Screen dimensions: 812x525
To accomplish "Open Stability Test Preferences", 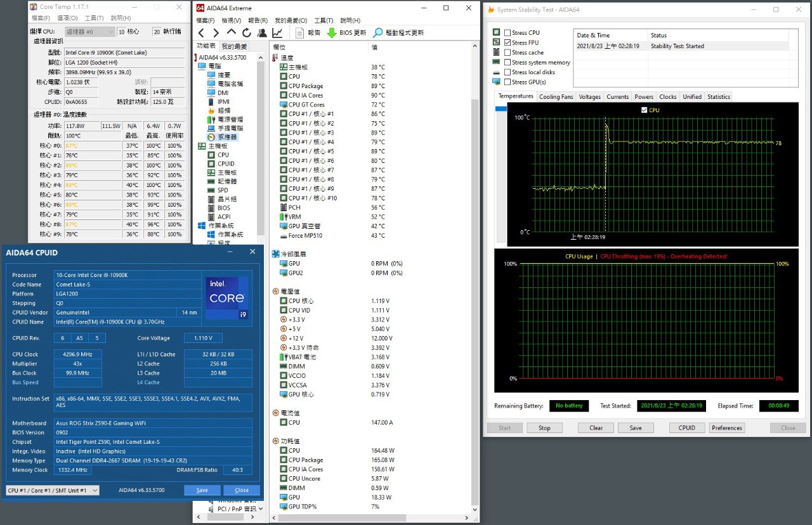I will point(727,428).
